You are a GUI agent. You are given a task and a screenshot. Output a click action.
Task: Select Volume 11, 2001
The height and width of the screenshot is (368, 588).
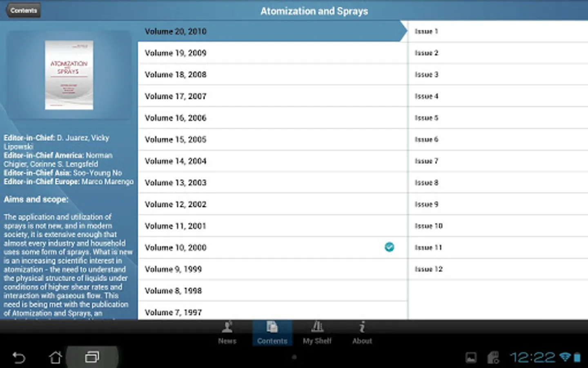272,226
